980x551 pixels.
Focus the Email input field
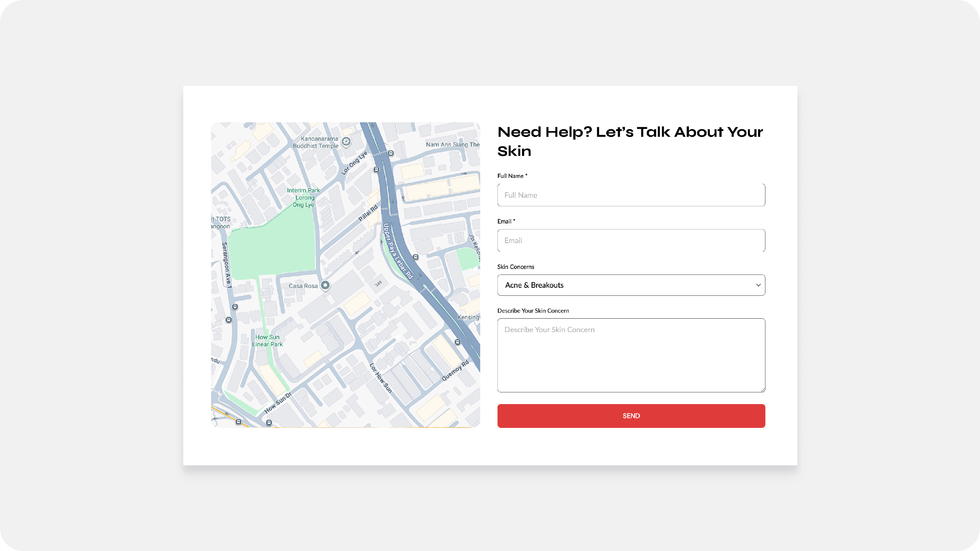(x=631, y=240)
